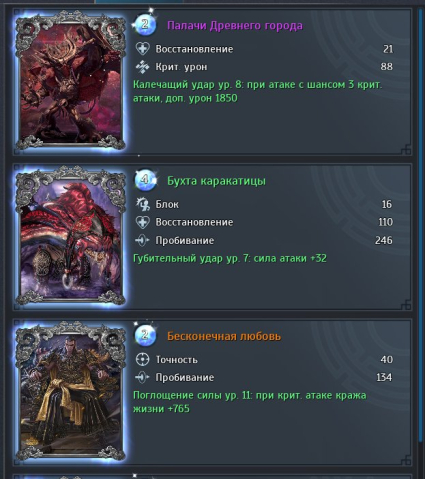The width and height of the screenshot is (425, 479).
Task: Click the vertical scrollbar on the right edge
Action: (421, 223)
